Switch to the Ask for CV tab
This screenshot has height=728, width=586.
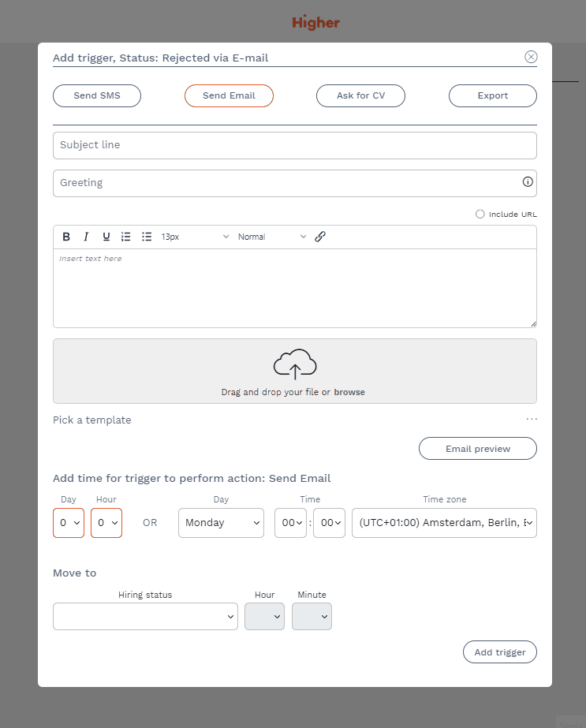tap(360, 95)
